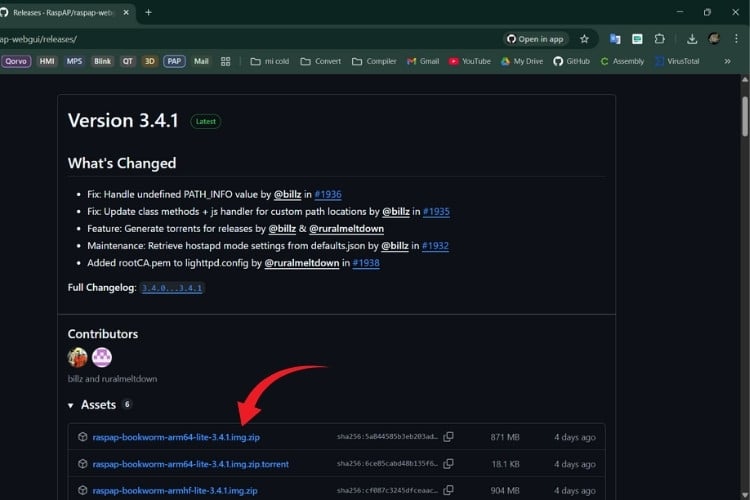750x500 pixels.
Task: Open the profile avatar menu
Action: 714,39
